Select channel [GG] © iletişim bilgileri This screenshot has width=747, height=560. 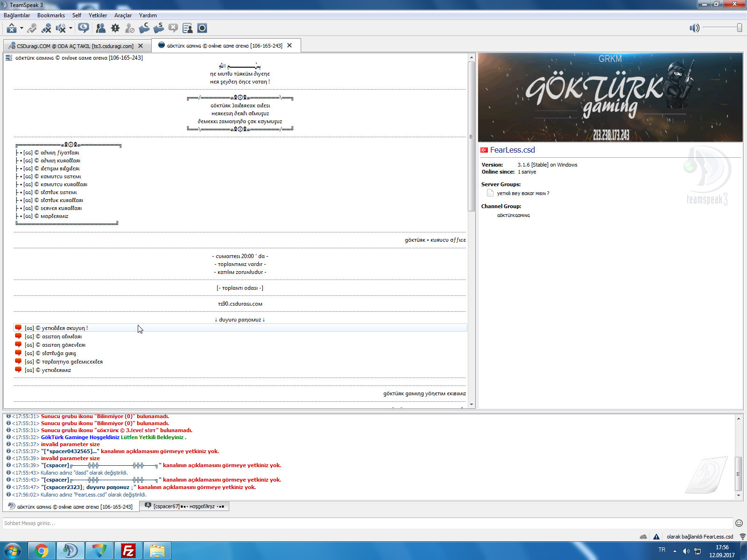[51, 168]
